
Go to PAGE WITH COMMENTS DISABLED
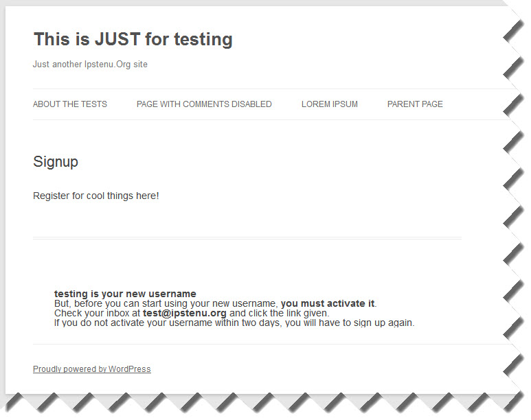point(204,104)
